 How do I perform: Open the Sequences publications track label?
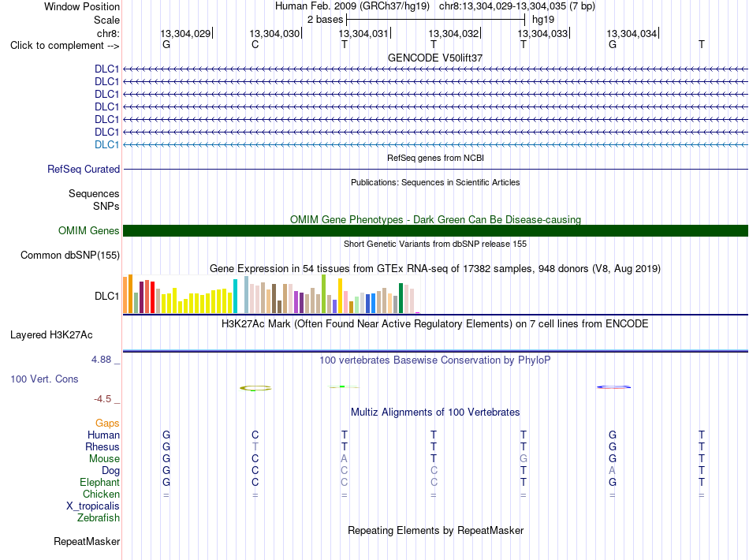[94, 193]
